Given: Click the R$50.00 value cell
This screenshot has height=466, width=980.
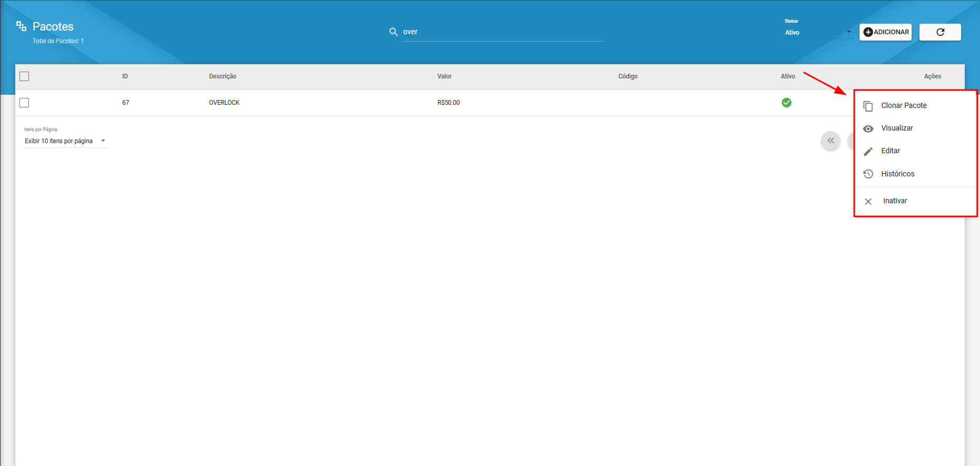Looking at the screenshot, I should coord(449,103).
